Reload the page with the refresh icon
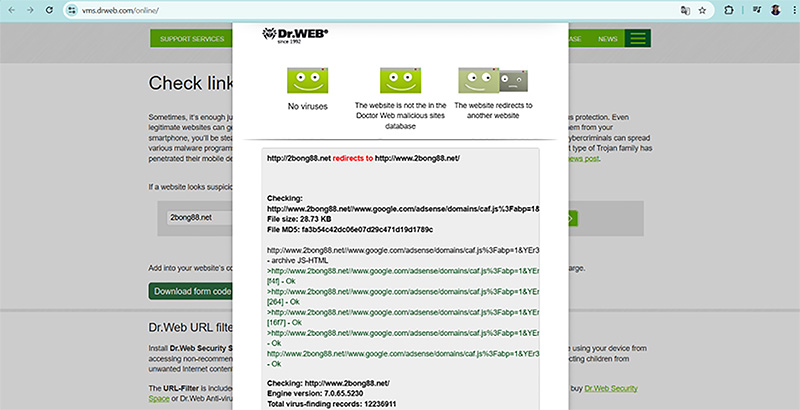800x410 pixels. point(49,10)
